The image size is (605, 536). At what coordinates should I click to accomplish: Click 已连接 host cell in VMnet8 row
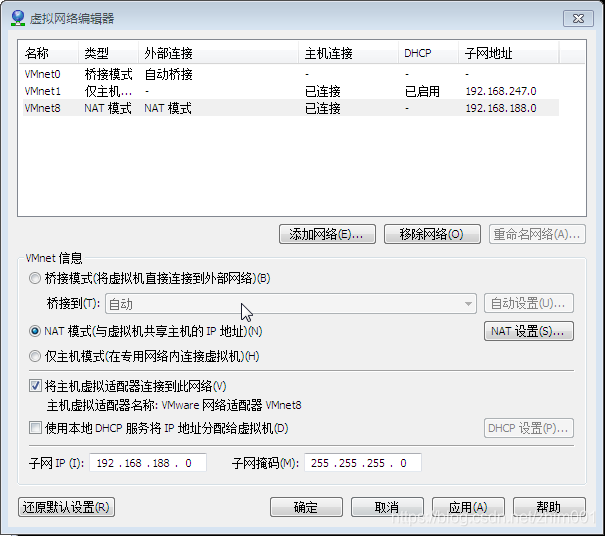click(323, 108)
